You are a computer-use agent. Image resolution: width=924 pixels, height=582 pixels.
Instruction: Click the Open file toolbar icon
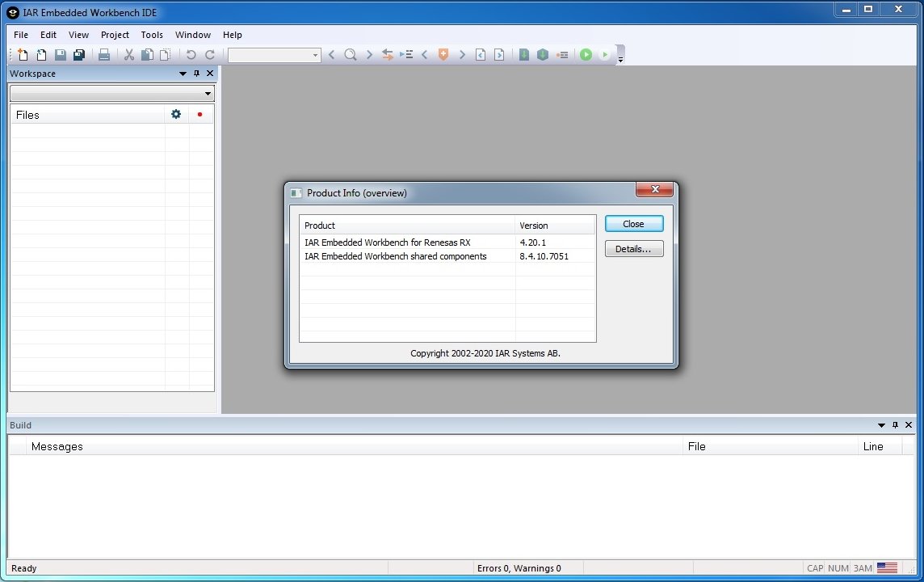pyautogui.click(x=41, y=55)
